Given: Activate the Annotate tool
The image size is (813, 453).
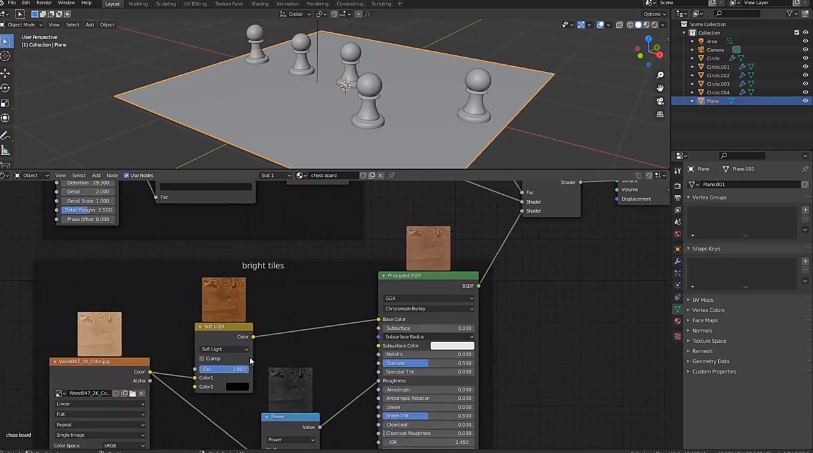Looking at the screenshot, I should [x=6, y=135].
